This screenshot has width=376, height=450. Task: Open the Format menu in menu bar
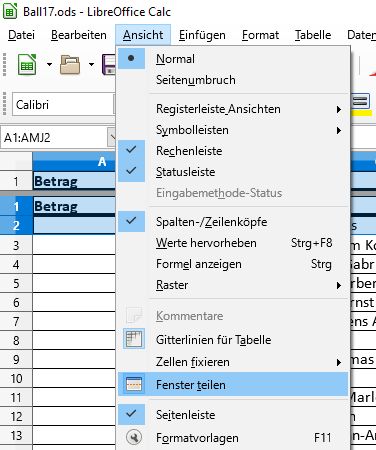pos(260,35)
